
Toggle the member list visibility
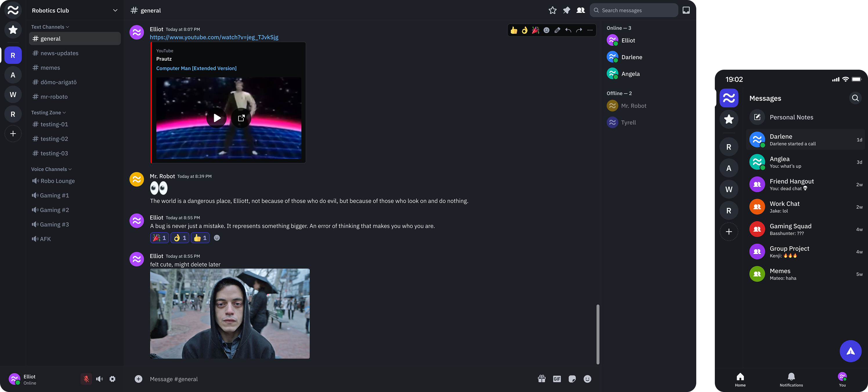581,10
